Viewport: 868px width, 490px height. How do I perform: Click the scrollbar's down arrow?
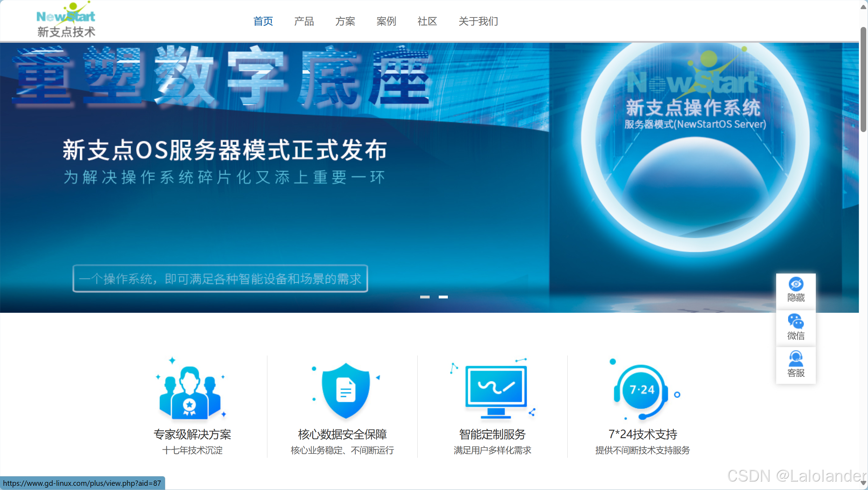point(863,483)
